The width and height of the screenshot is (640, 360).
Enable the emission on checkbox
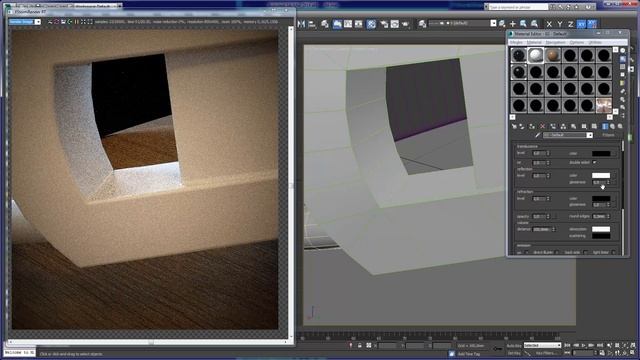(x=527, y=252)
